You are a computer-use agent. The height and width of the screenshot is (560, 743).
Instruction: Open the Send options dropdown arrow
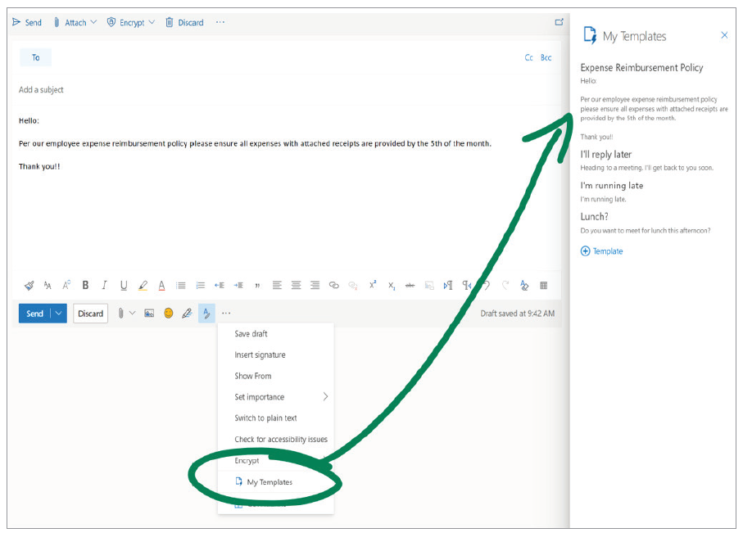[58, 314]
